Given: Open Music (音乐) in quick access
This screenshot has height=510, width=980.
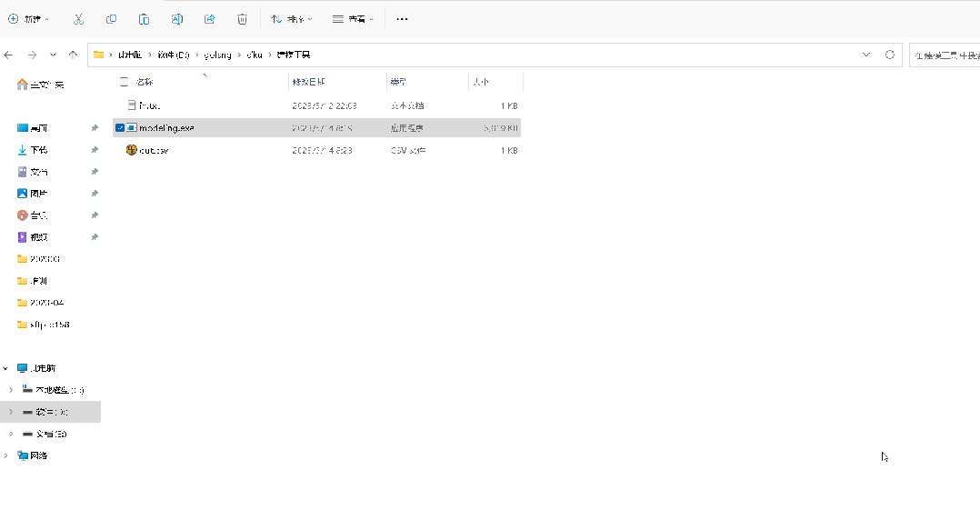Looking at the screenshot, I should (x=33, y=215).
